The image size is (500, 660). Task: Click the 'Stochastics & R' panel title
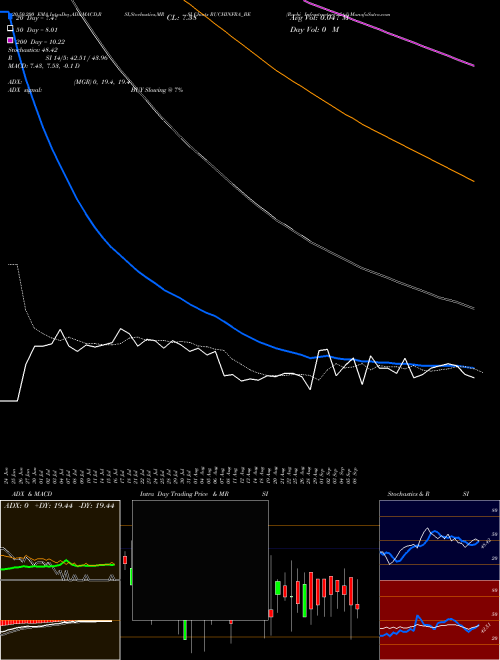coord(408,494)
